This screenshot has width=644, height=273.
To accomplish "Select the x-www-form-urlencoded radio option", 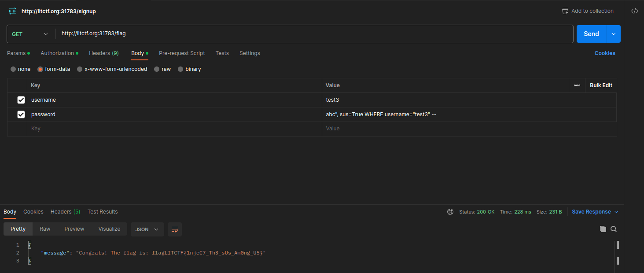I will pos(80,69).
